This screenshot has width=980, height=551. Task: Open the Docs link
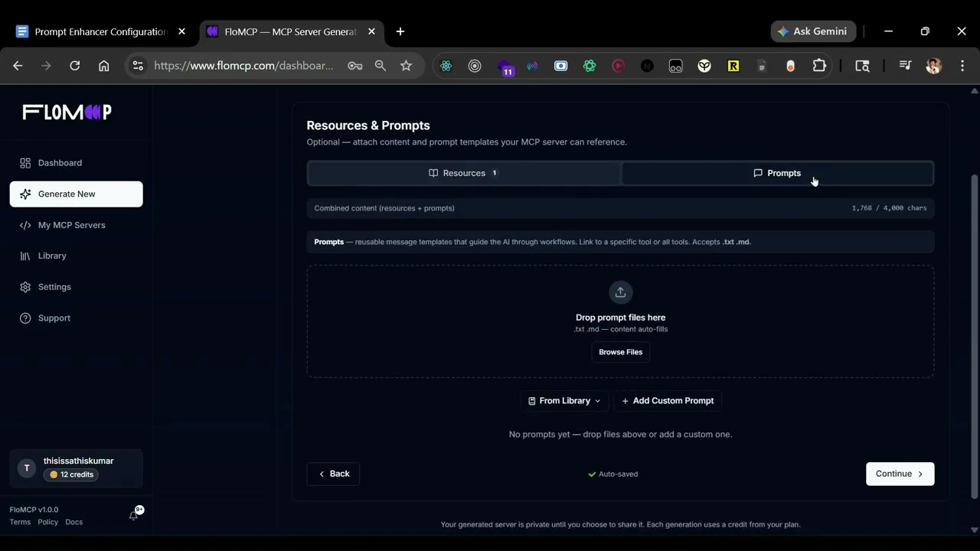[73, 522]
